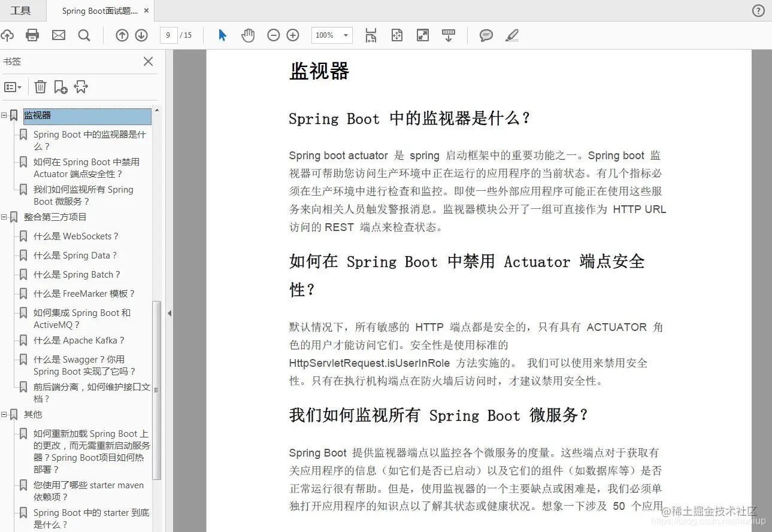Enter full screen mode icon

click(423, 35)
